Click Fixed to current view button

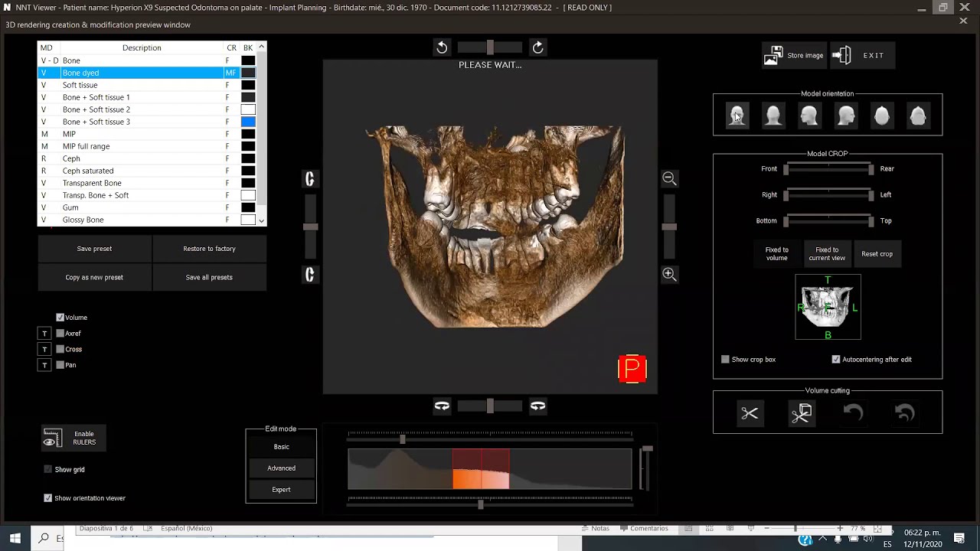point(827,254)
